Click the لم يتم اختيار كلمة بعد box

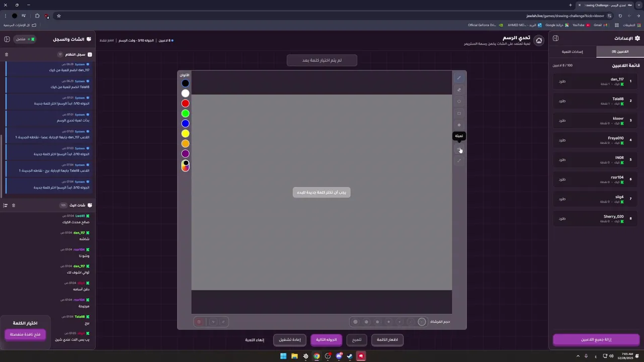coord(322,60)
